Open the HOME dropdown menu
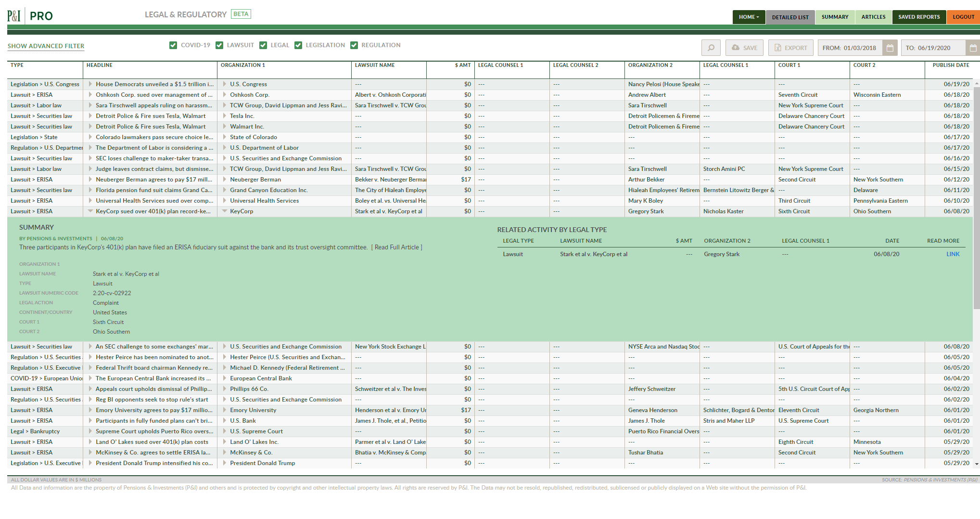Viewport: 980px width, 519px height. point(749,17)
